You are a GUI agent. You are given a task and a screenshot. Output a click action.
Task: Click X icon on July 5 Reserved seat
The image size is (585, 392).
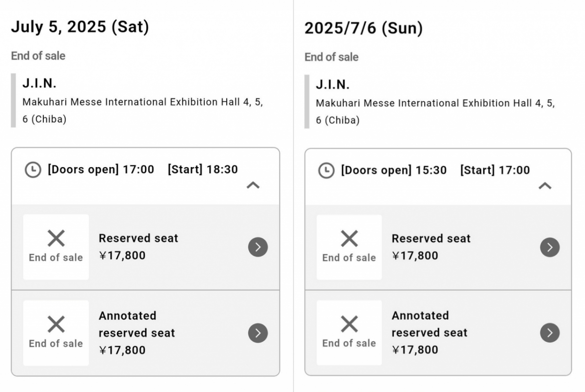[x=56, y=239]
